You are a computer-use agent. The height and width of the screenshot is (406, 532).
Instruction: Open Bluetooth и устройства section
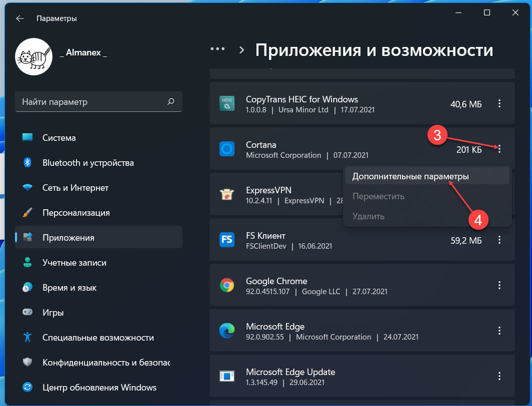point(98,163)
